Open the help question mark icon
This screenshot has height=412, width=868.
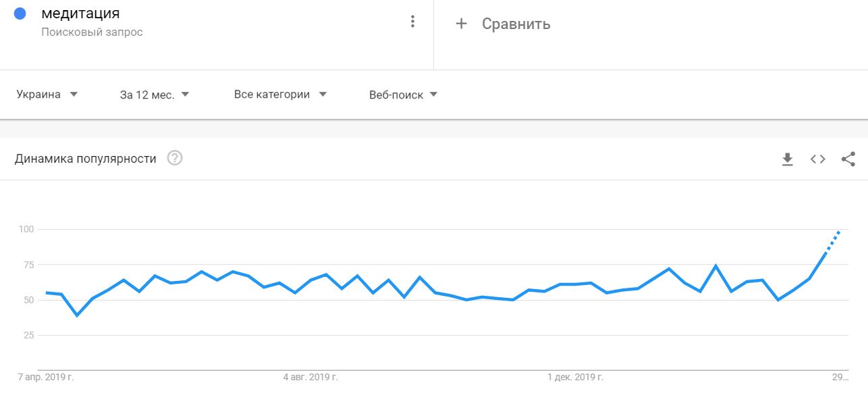click(x=175, y=159)
